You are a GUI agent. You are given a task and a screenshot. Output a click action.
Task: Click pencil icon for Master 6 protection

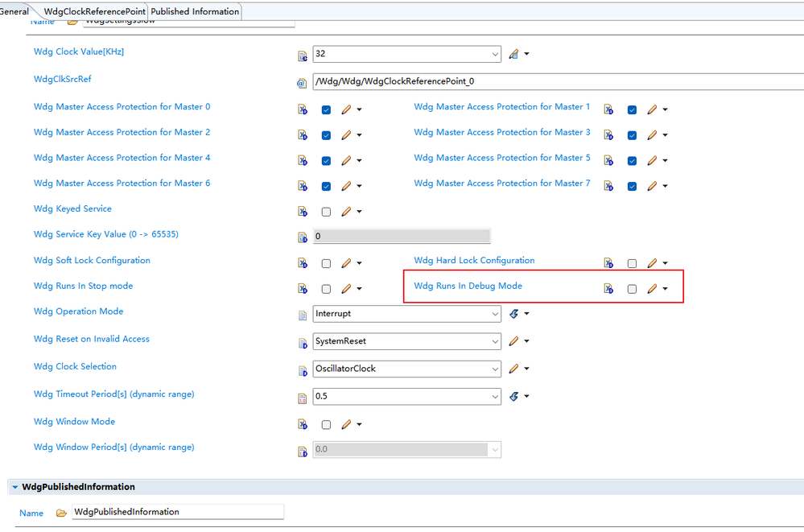[x=347, y=186]
